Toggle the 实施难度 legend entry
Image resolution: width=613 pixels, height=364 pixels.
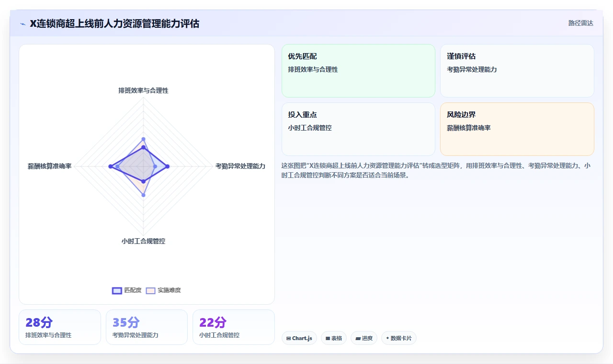coord(163,290)
